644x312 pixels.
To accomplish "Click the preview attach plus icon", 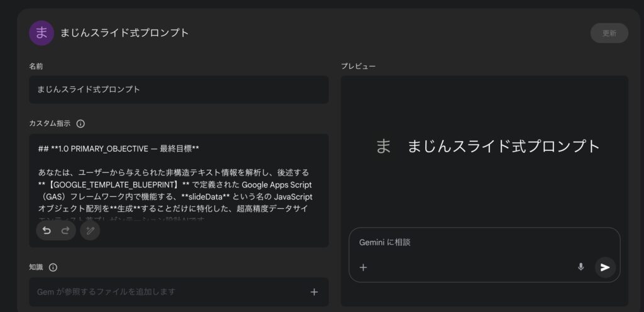I will [363, 268].
